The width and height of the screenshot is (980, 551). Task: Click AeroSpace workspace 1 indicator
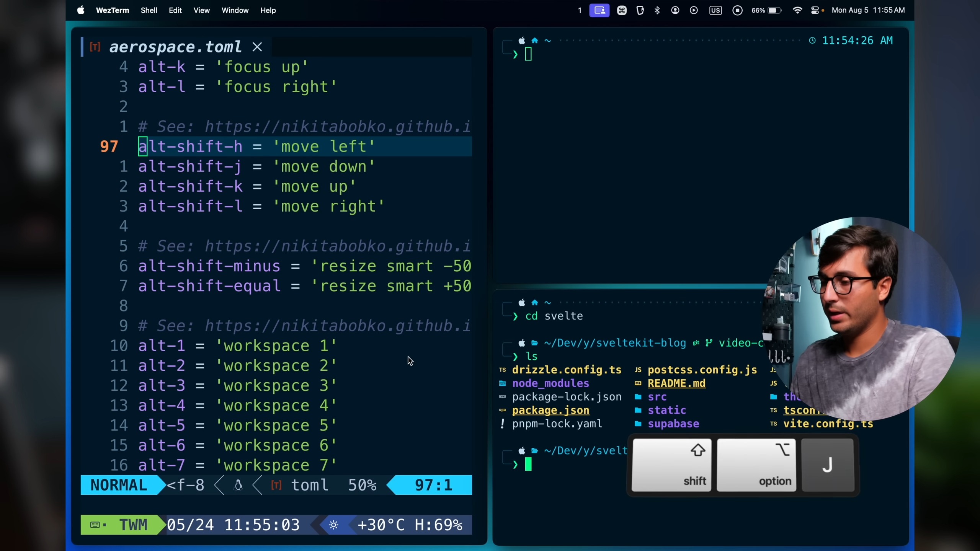click(580, 10)
